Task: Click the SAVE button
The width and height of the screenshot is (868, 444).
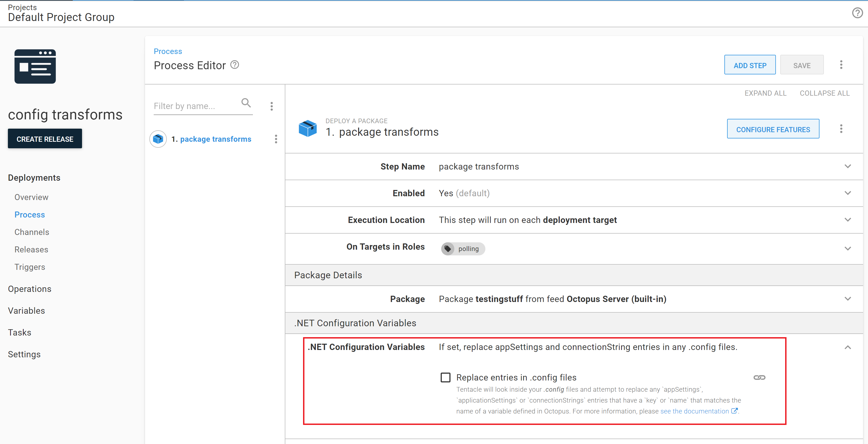Action: (802, 65)
